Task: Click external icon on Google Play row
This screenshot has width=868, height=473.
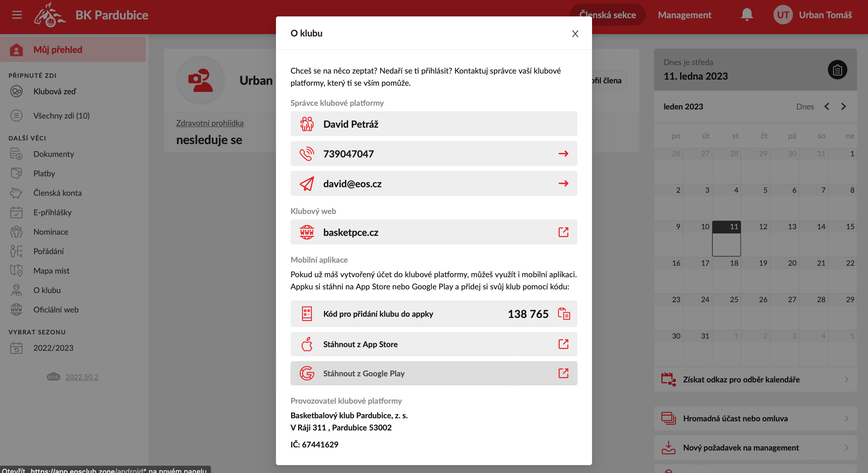Action: pyautogui.click(x=563, y=373)
